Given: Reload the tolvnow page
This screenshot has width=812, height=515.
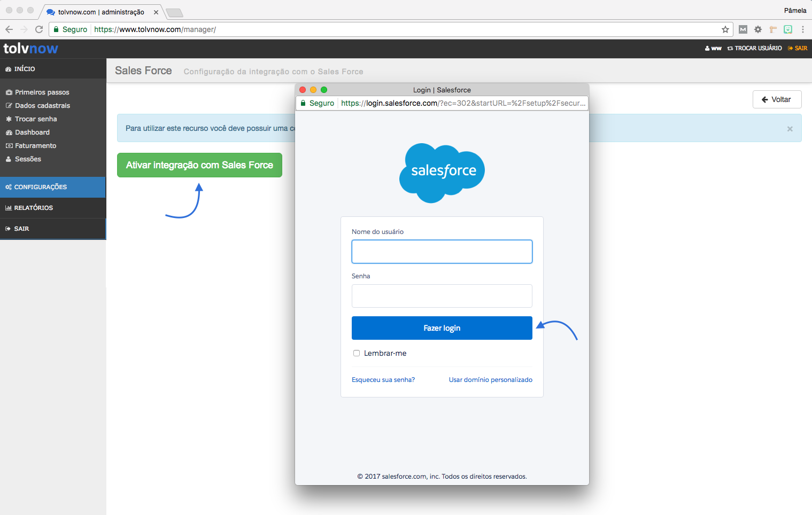Looking at the screenshot, I should (x=39, y=29).
